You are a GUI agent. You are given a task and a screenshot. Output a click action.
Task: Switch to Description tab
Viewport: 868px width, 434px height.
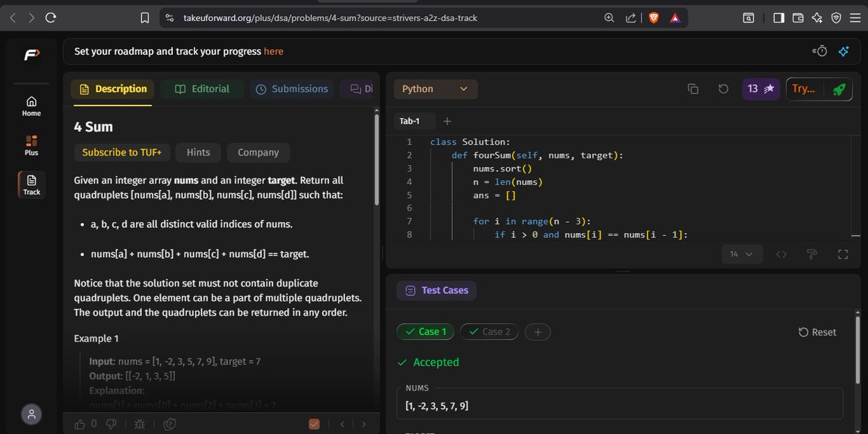point(112,89)
